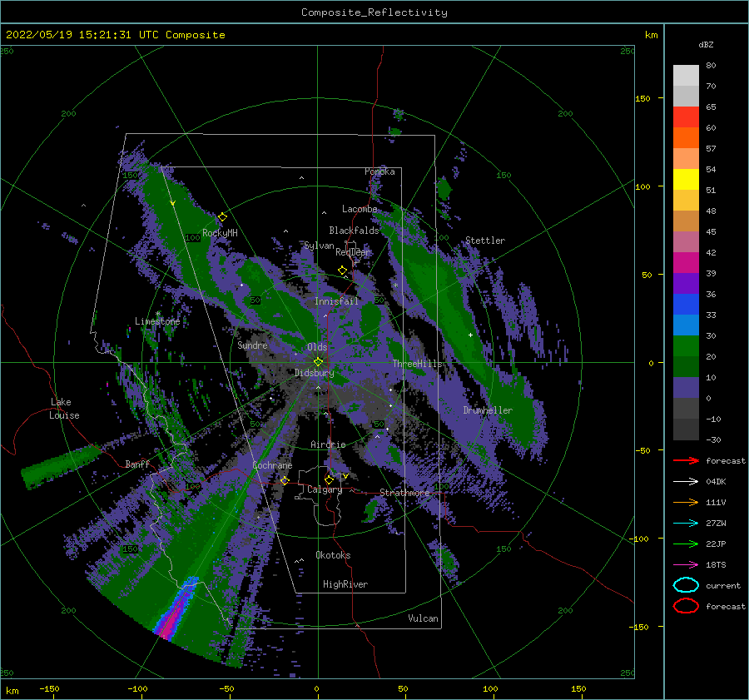
Task: Click the light gray 70-80 dBZ swatch
Action: 686,76
